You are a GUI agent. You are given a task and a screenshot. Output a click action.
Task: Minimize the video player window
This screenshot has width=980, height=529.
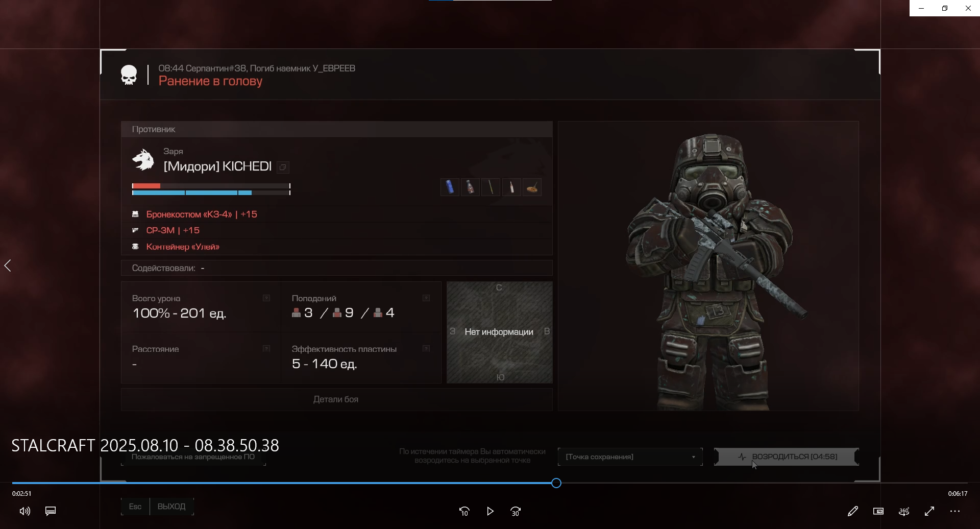pos(921,8)
